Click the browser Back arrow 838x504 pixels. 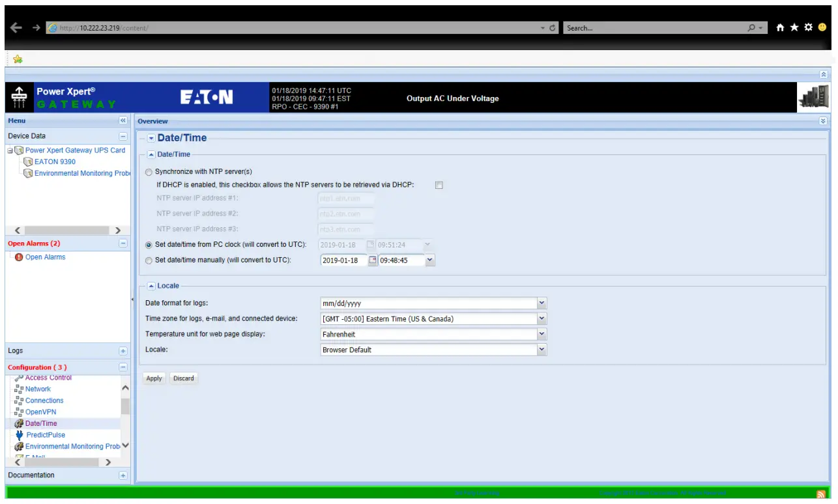pos(16,28)
